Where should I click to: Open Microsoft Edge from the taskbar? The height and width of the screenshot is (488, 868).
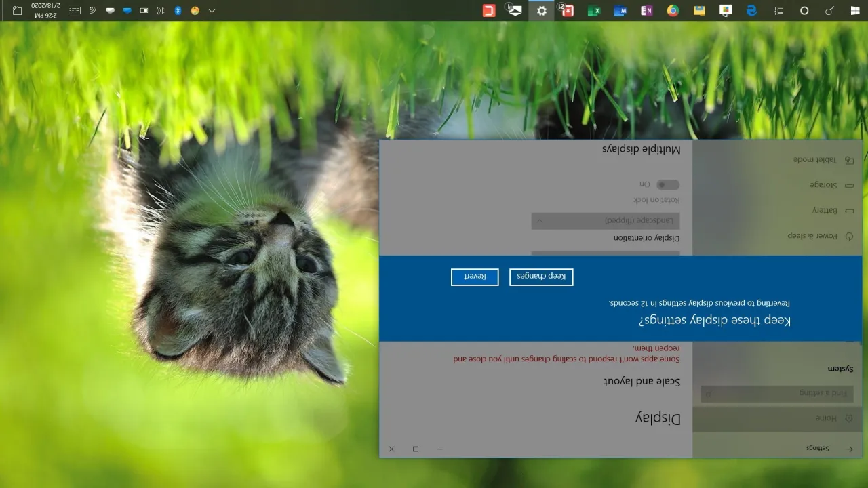click(751, 11)
